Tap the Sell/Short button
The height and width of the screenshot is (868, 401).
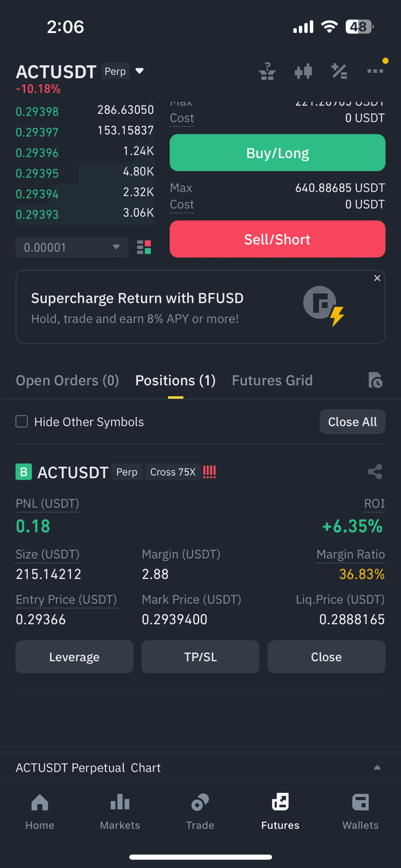pyautogui.click(x=278, y=239)
